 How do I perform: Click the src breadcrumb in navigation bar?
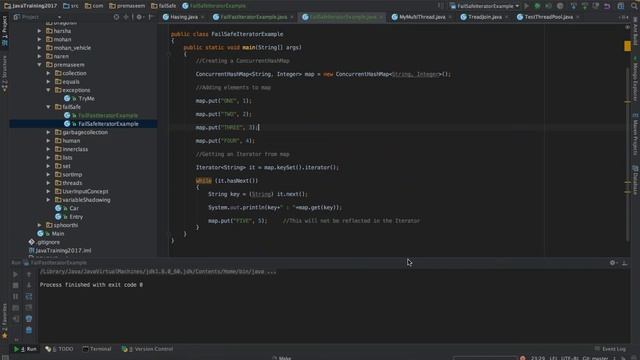tap(71, 6)
